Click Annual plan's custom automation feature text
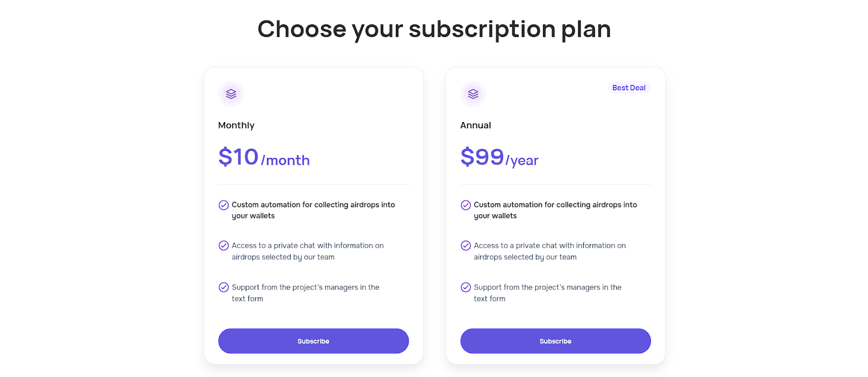868x377 pixels. pos(555,210)
